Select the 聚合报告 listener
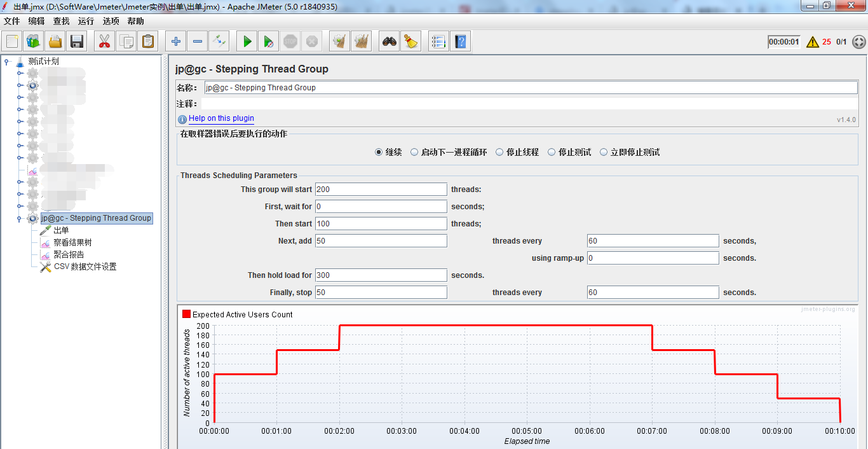Image resolution: width=868 pixels, height=449 pixels. coord(69,254)
